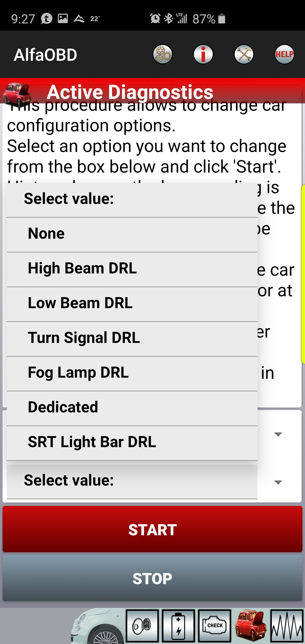Tap the red START button

pyautogui.click(x=152, y=530)
